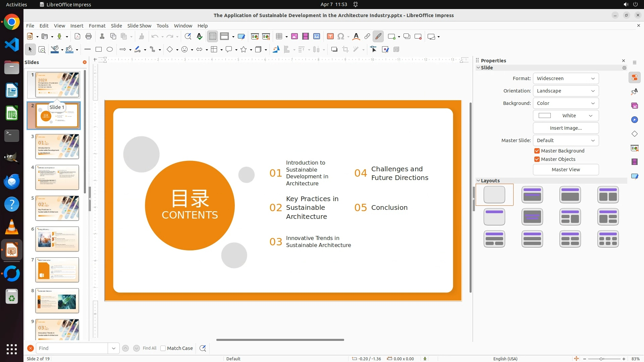The height and width of the screenshot is (362, 644).
Task: Open the sidebar Gallery panel icon
Action: tap(635, 106)
